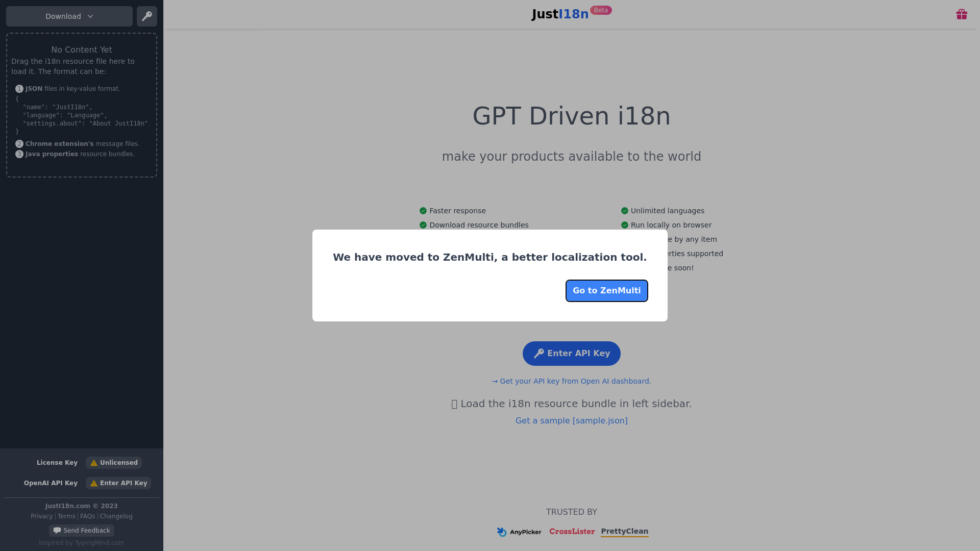Click the Unlicensed badge
This screenshot has height=551, width=980.
[x=114, y=463]
